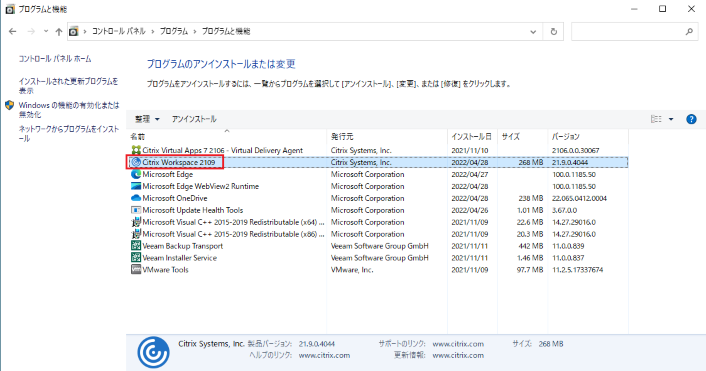
Task: Sort by インストール日 column header
Action: [472, 136]
